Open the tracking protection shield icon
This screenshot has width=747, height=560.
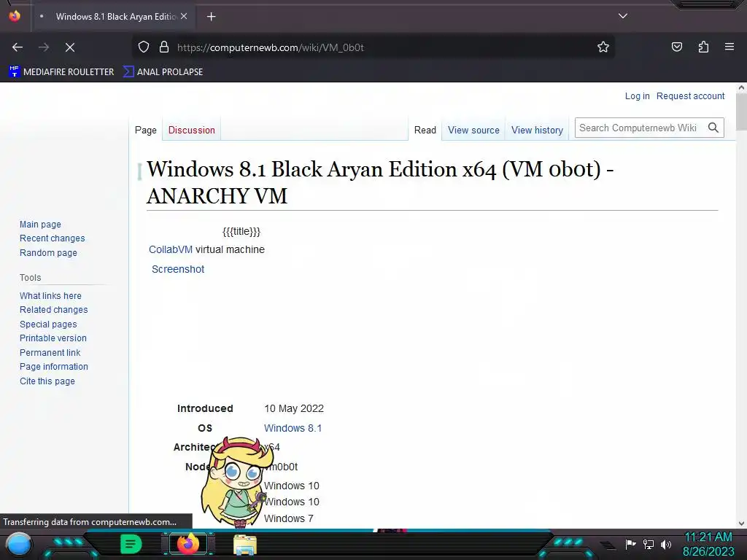click(144, 47)
